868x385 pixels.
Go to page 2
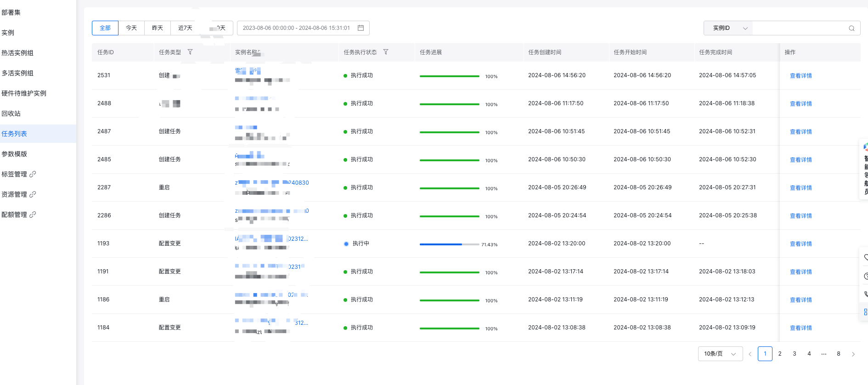click(x=780, y=354)
